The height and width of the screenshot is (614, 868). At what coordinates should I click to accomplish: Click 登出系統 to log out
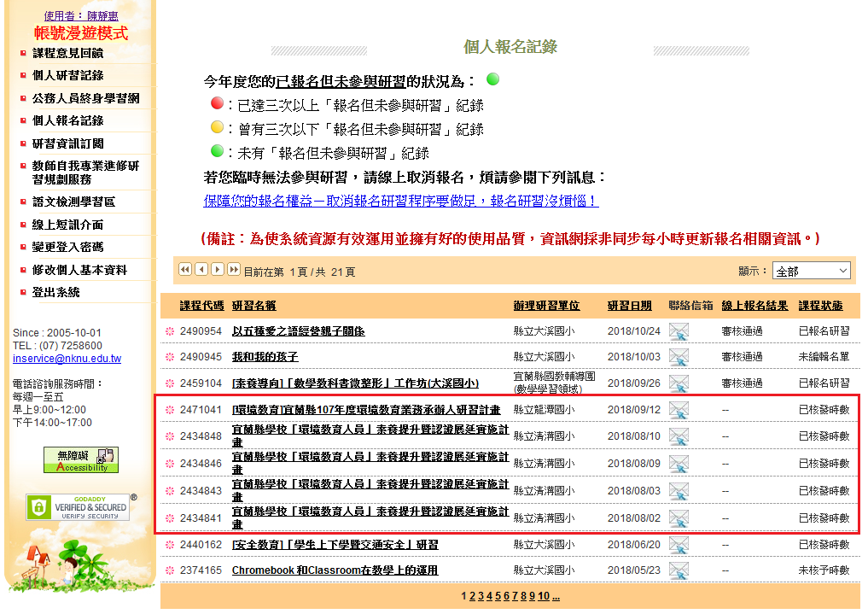point(56,292)
